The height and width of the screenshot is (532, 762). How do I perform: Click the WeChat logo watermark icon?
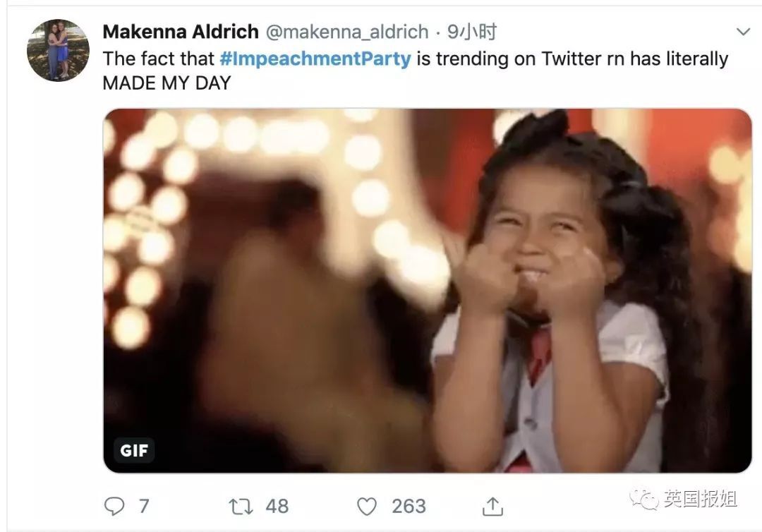[643, 499]
